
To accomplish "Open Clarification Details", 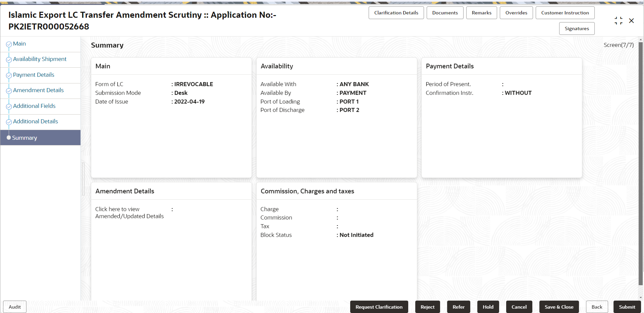I will click(x=396, y=13).
